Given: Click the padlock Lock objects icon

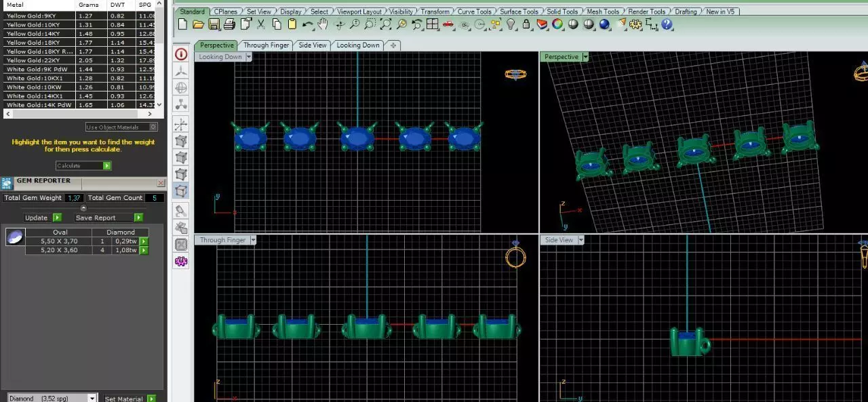Looking at the screenshot, I should pyautogui.click(x=526, y=24).
